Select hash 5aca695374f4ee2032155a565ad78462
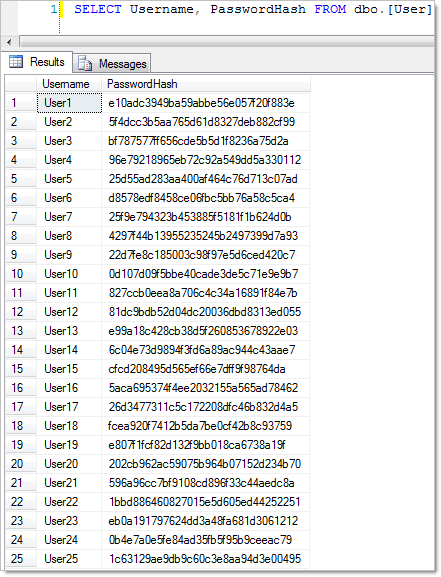Screen dimensions: 441x577 click(205, 388)
